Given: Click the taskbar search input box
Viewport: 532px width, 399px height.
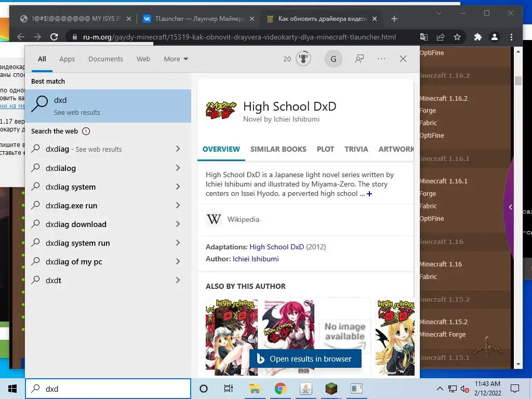Looking at the screenshot, I should 108,389.
